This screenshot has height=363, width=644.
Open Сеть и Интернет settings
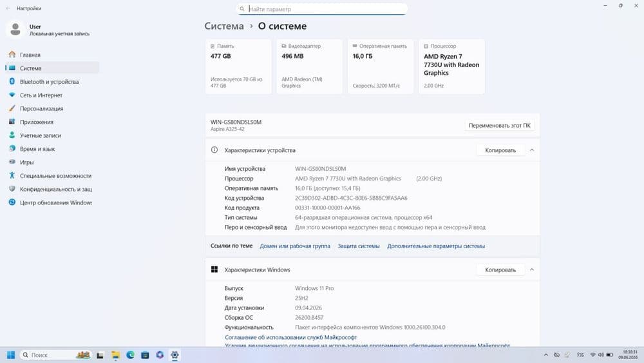[52, 95]
